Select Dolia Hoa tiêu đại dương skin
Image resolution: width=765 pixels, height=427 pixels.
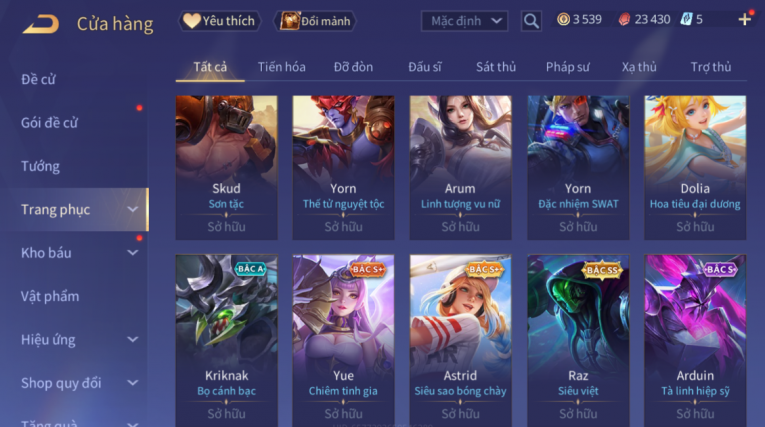[x=695, y=167]
